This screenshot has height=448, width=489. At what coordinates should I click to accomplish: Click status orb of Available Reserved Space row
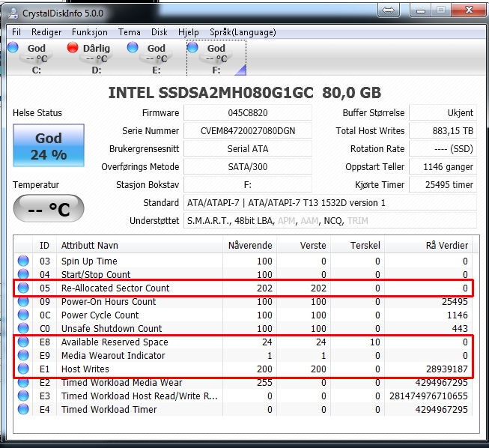tap(23, 342)
